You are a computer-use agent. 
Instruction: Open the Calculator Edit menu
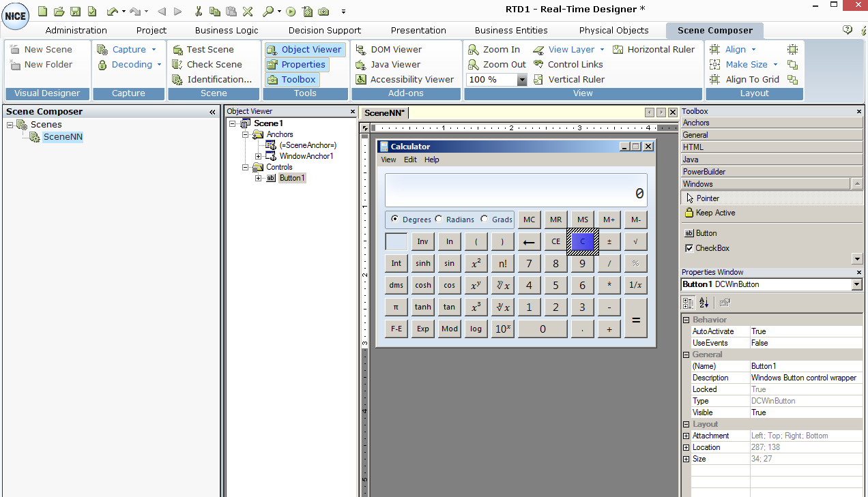(x=410, y=160)
